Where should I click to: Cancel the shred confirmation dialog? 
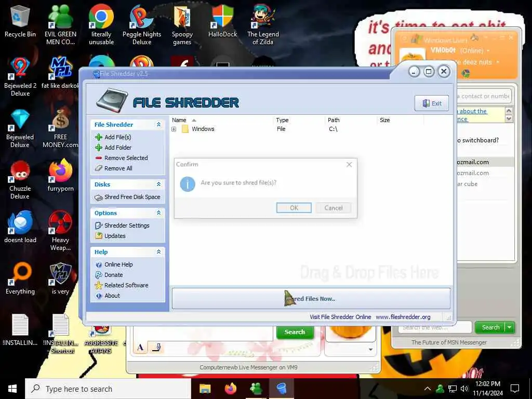pos(333,208)
